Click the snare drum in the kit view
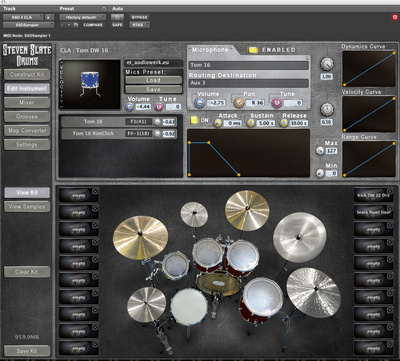This screenshot has height=361, width=400. coord(189,307)
